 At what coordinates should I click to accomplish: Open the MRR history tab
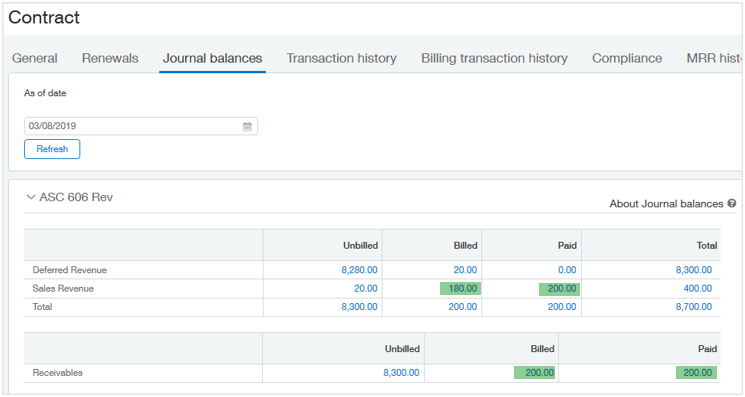(714, 58)
